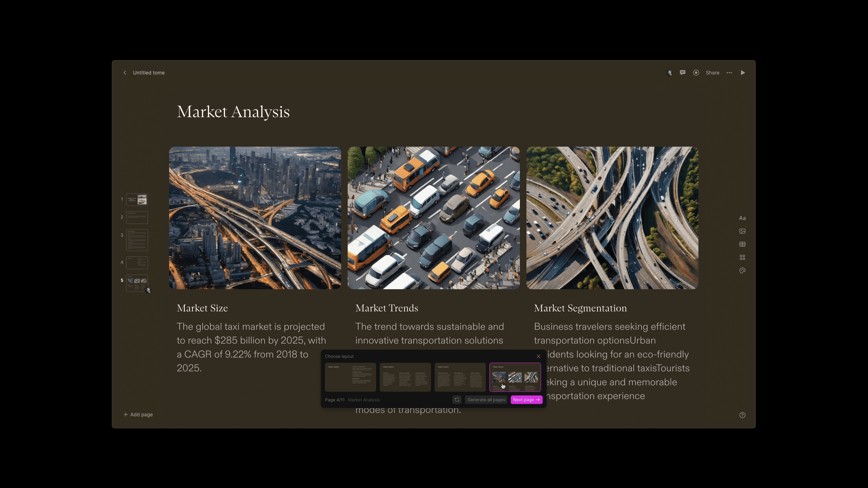Choose the first text-only layout thumbnail
The image size is (868, 488).
[350, 377]
